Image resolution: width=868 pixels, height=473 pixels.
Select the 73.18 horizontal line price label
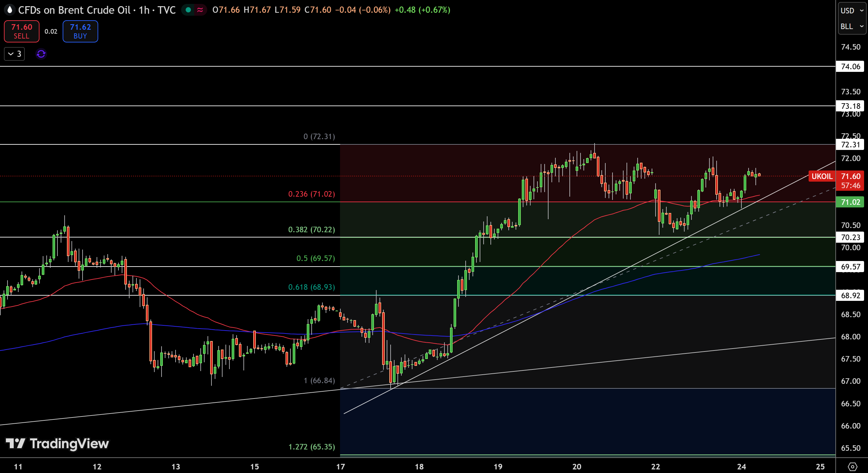coord(850,106)
